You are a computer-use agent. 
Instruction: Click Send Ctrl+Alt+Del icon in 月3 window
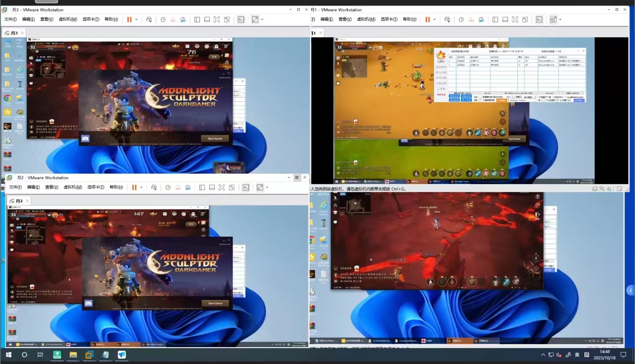pyautogui.click(x=149, y=19)
